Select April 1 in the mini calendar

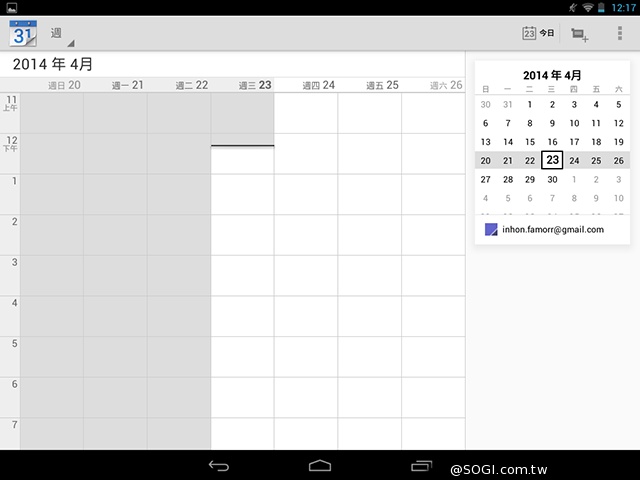(530, 104)
